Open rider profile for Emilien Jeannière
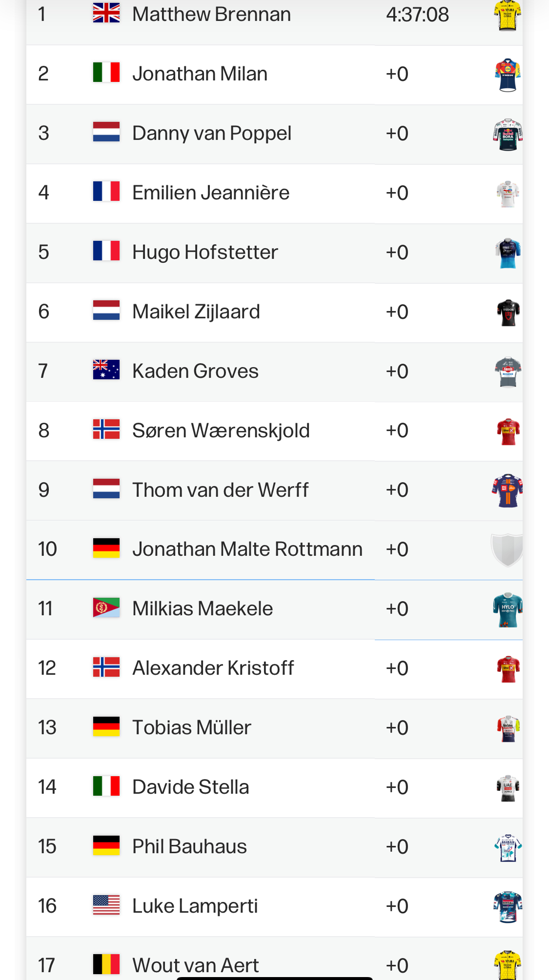Image resolution: width=549 pixels, height=980 pixels. click(x=211, y=193)
